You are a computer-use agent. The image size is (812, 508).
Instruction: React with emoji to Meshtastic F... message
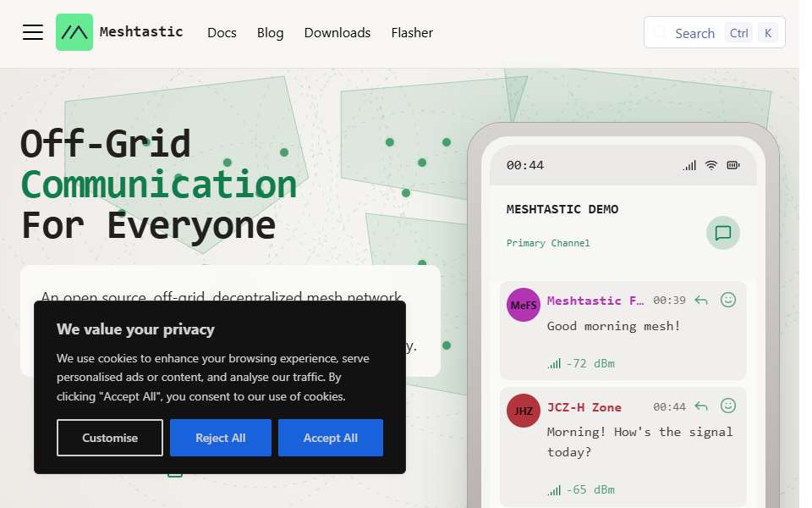click(x=728, y=300)
